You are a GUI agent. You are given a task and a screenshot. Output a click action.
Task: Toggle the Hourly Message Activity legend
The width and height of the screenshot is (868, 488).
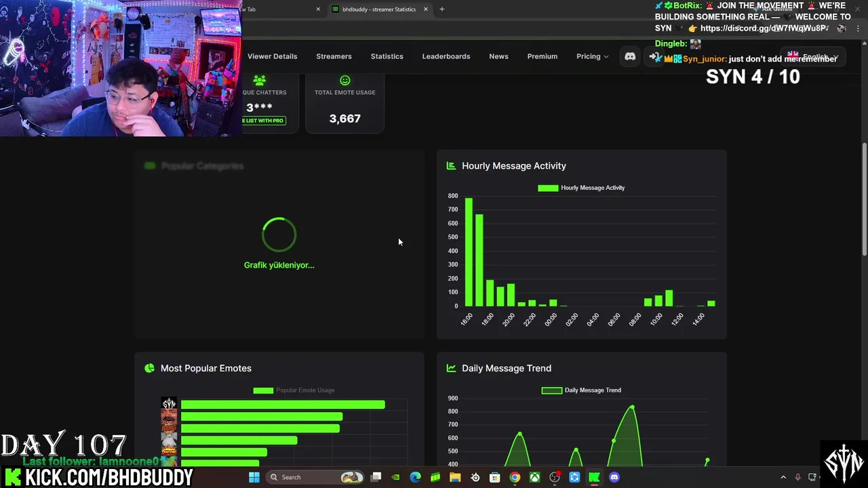tap(581, 188)
